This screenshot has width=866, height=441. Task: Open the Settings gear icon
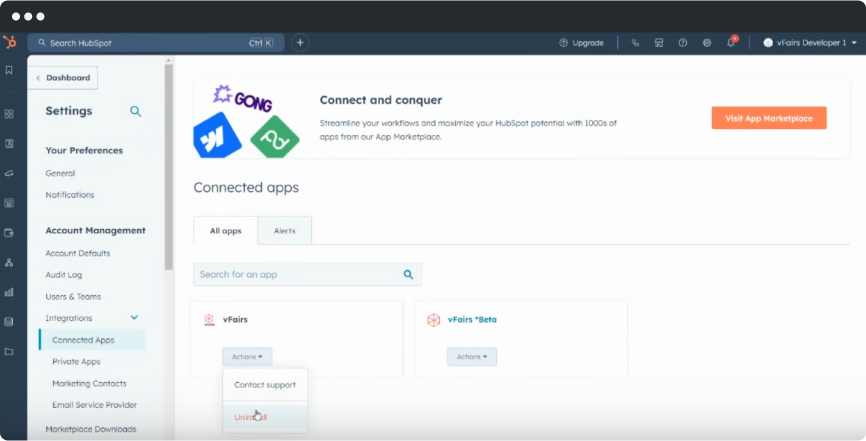706,43
